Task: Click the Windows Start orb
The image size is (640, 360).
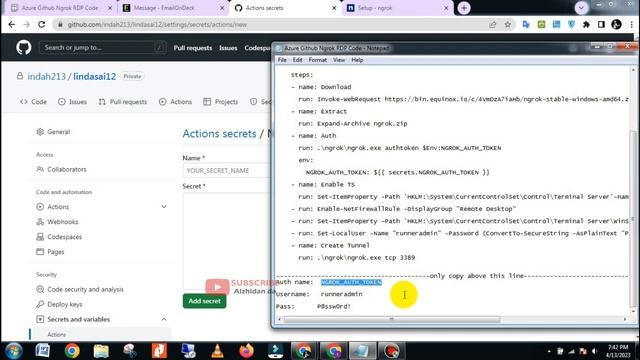Action: point(14,351)
